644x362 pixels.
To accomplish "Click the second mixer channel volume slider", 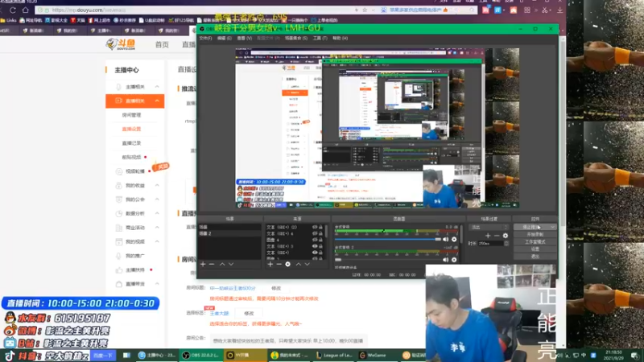I will tap(388, 259).
